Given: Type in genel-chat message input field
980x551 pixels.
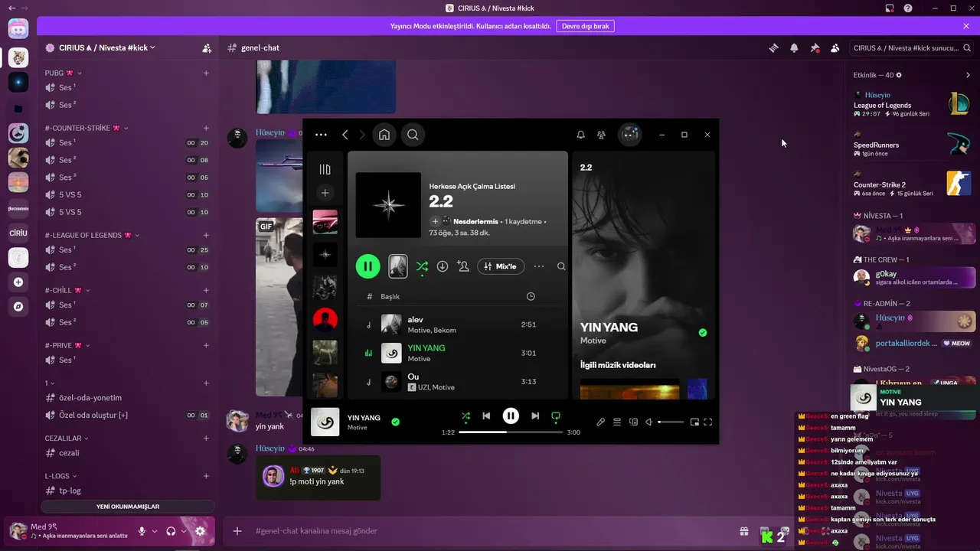Looking at the screenshot, I should tap(490, 531).
